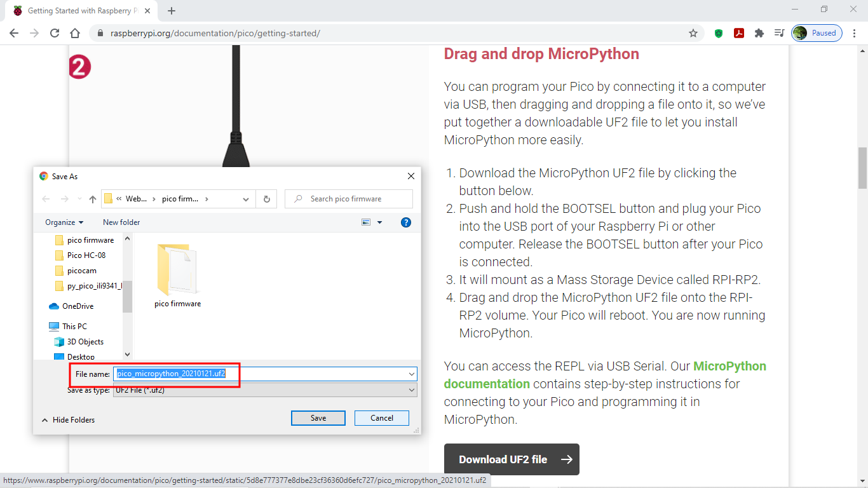This screenshot has width=868, height=488.
Task: Select OneDrive in the navigation pane
Action: [x=71, y=306]
